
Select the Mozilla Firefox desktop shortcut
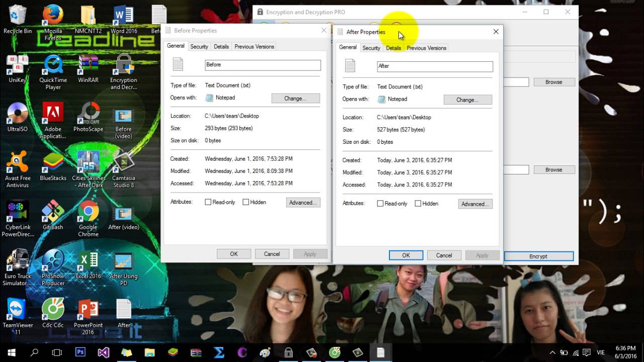[x=53, y=23]
